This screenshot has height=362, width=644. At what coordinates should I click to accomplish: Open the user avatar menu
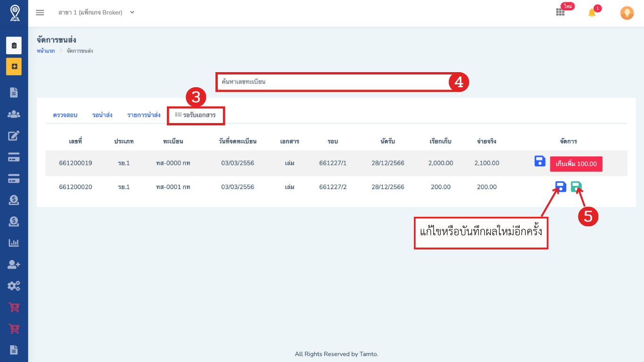tap(627, 13)
